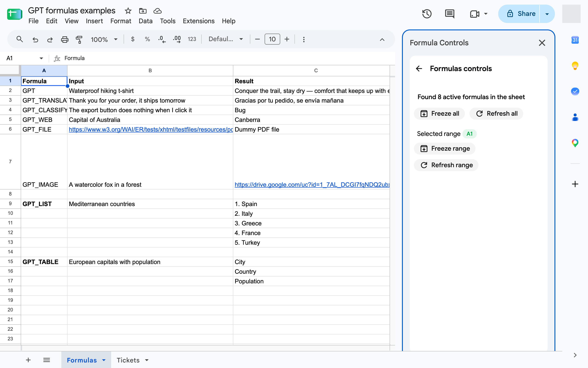Image resolution: width=588 pixels, height=368 pixels.
Task: Open the Extensions menu
Action: coord(198,21)
